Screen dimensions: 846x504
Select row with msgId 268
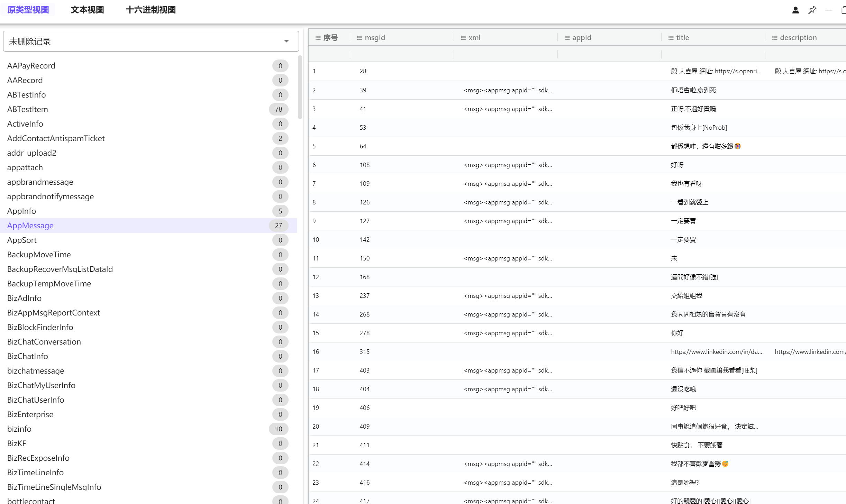(364, 314)
